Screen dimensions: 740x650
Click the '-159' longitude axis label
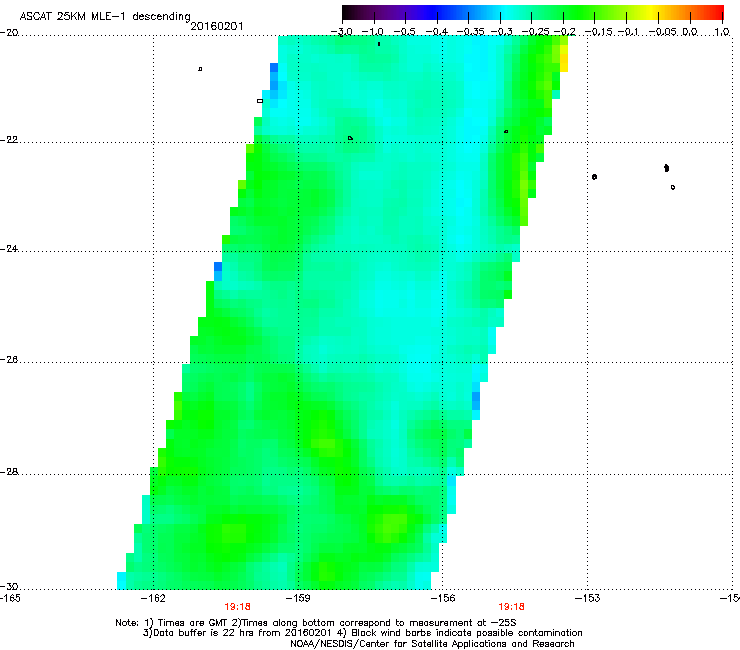[x=298, y=599]
